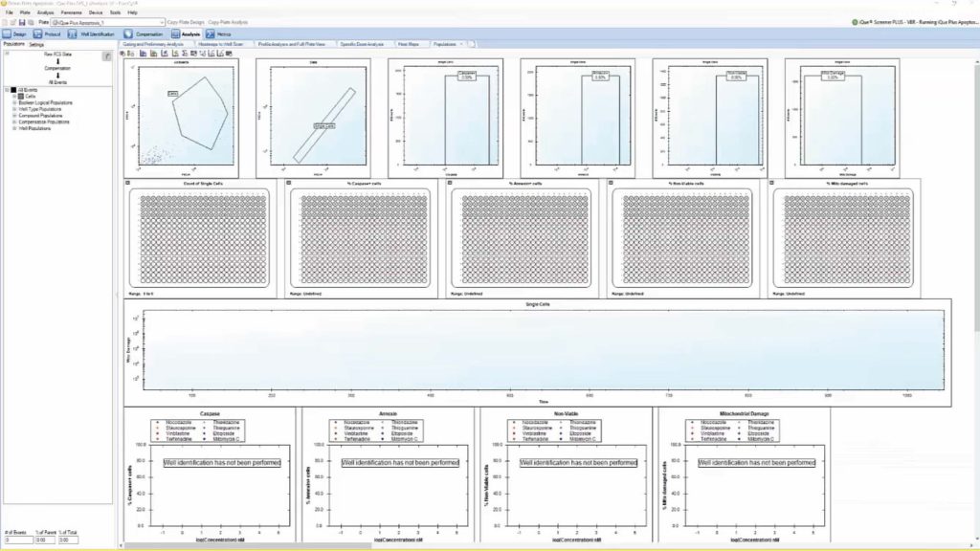Switch to Specific Dose Analysis tab
The image size is (980, 551).
[x=362, y=44]
